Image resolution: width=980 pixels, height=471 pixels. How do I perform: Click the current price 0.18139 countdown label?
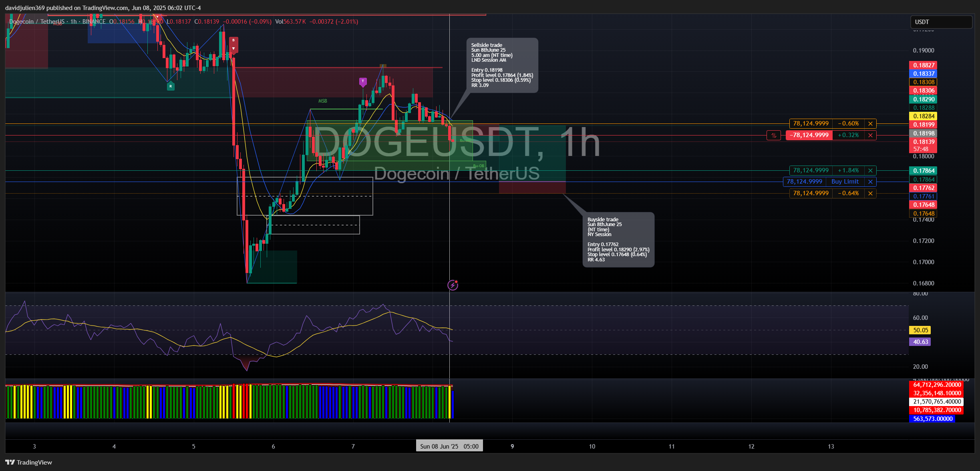[923, 146]
